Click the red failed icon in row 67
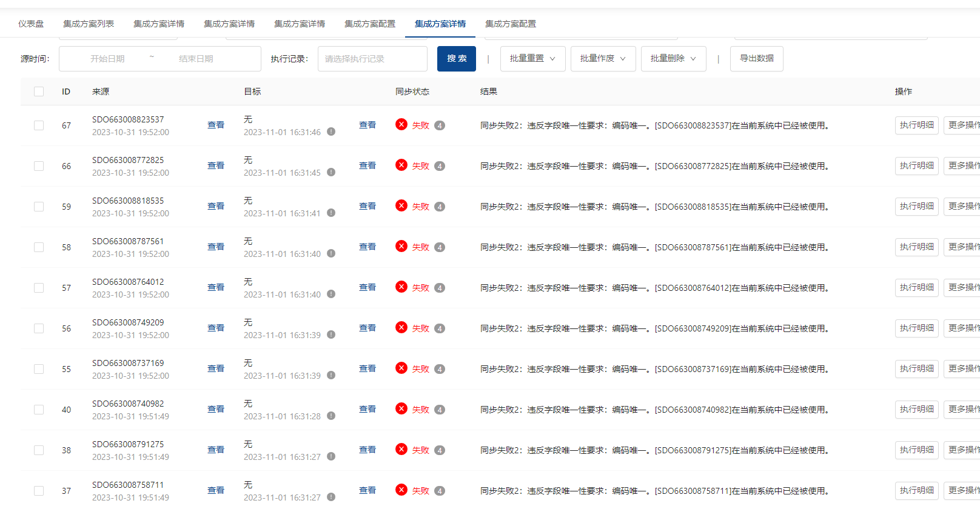The image size is (980, 509). click(x=401, y=124)
